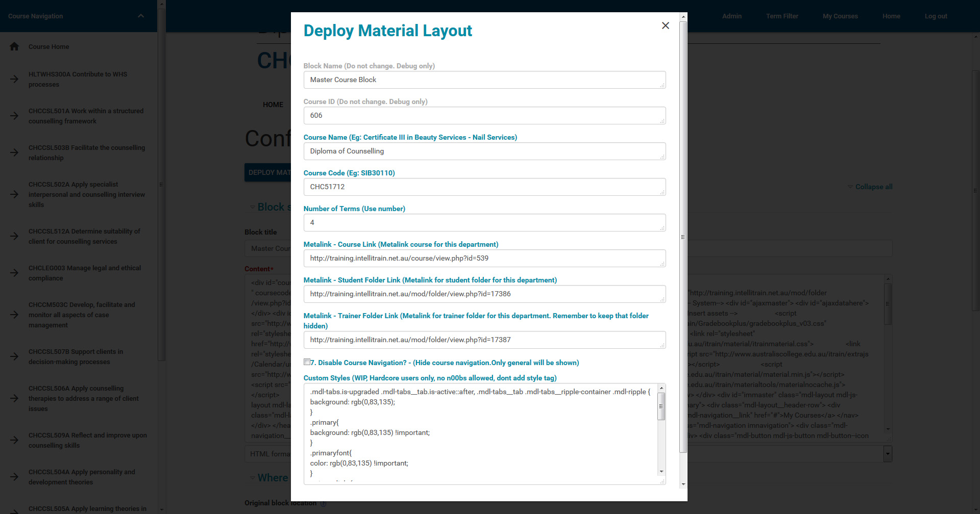Collapse the Where section triangle
This screenshot has width=980, height=514.
tap(252, 478)
